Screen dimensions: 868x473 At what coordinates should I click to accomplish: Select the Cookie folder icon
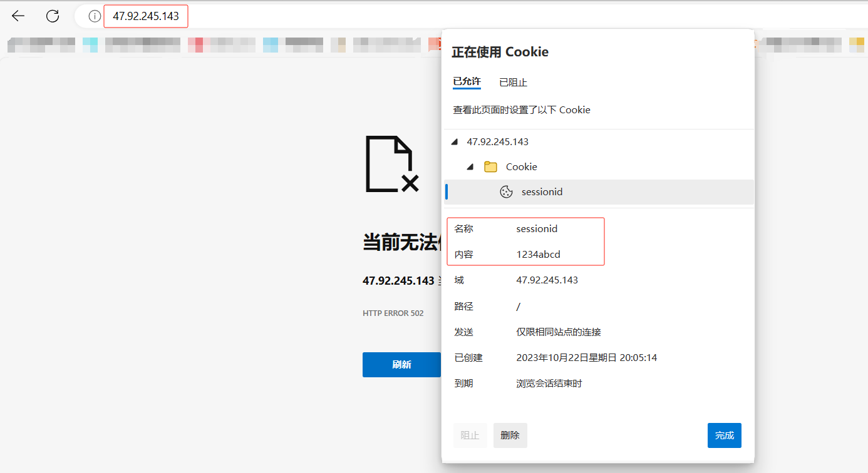[491, 167]
